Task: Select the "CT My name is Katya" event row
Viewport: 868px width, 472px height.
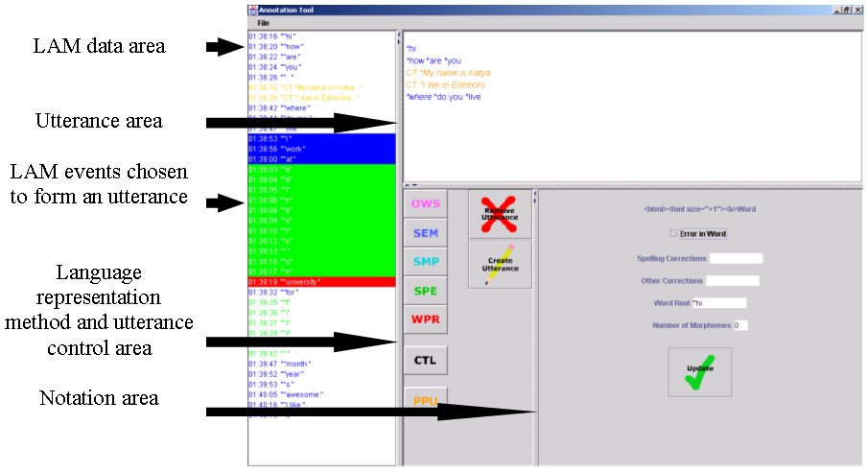Action: point(321,87)
